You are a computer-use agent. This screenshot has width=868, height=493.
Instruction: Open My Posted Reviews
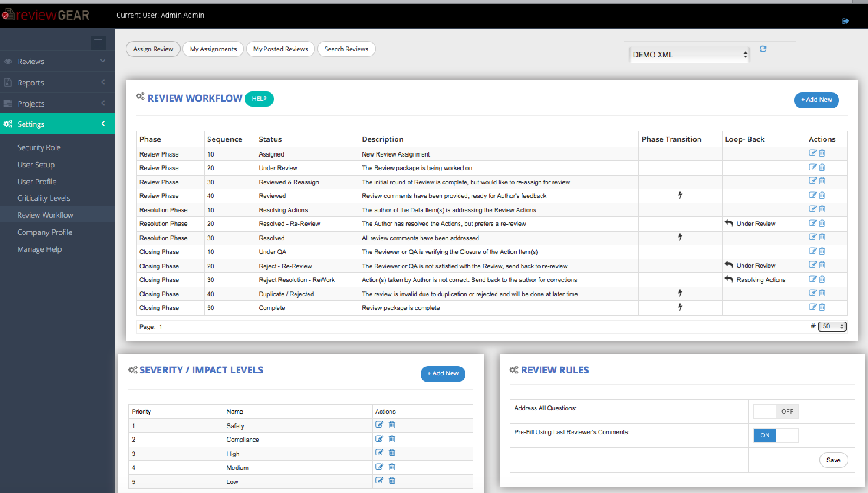click(x=280, y=49)
